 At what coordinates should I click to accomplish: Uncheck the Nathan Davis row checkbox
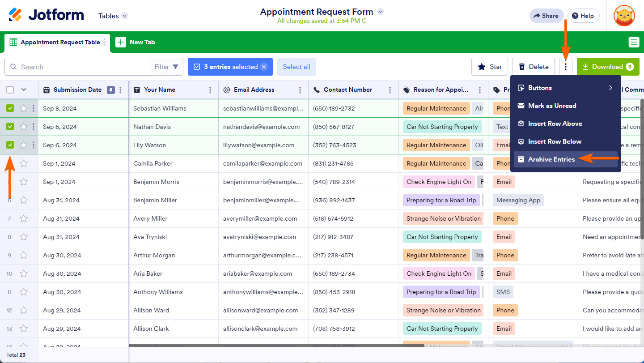pyautogui.click(x=10, y=127)
